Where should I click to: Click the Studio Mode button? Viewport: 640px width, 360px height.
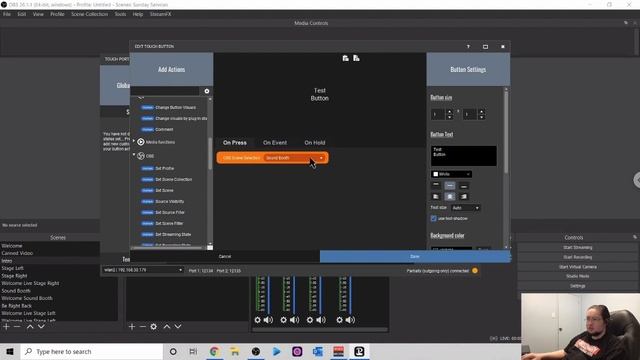tap(578, 276)
